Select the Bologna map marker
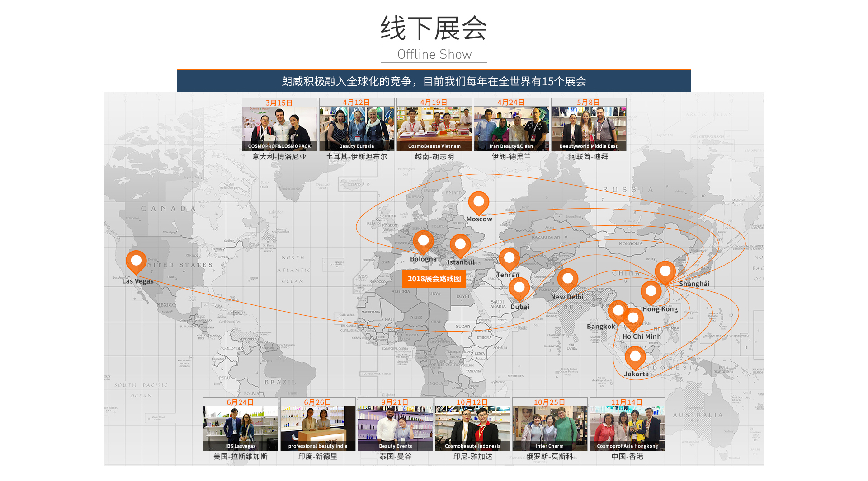 [x=423, y=242]
